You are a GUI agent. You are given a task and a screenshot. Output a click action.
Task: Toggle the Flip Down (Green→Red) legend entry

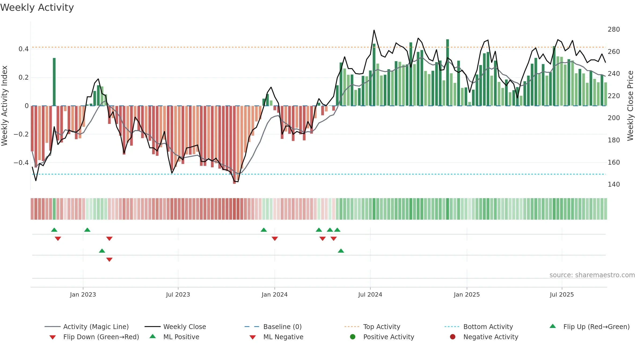pyautogui.click(x=94, y=337)
